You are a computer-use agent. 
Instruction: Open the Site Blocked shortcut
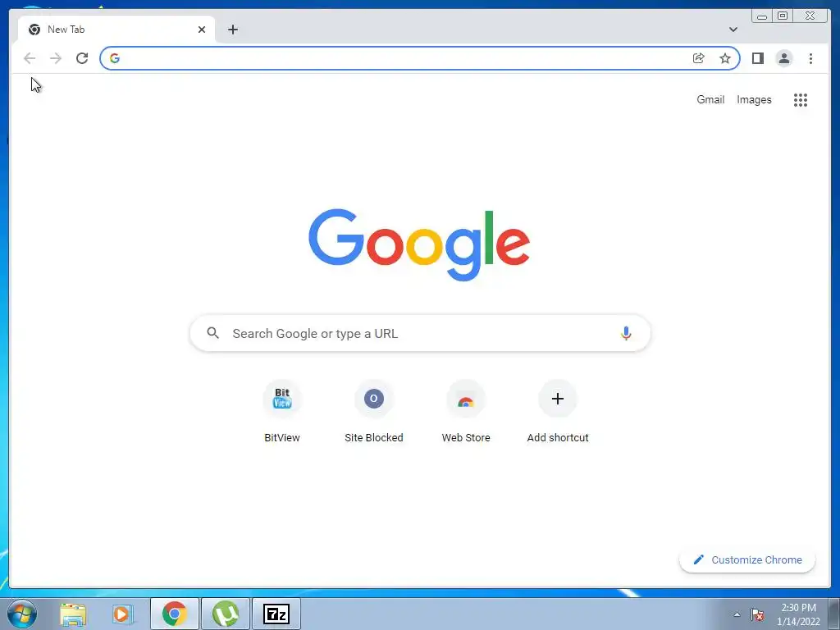pos(373,412)
